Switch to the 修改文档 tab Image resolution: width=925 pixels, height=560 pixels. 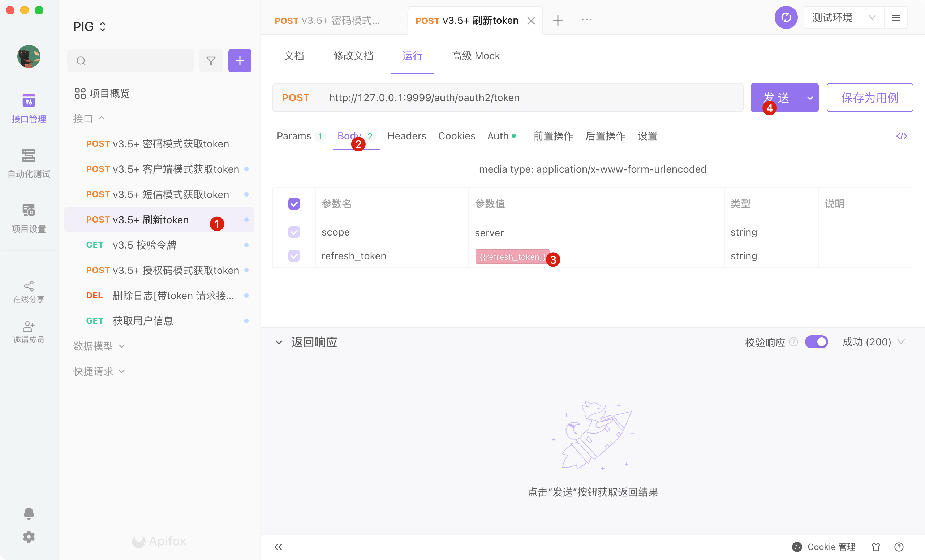tap(353, 56)
